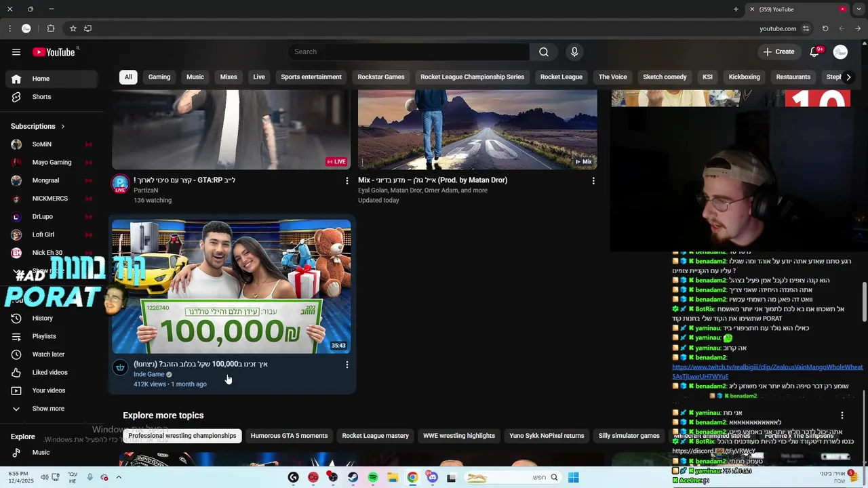The height and width of the screenshot is (488, 868).
Task: Select the Gaming filter chip
Action: tap(159, 77)
